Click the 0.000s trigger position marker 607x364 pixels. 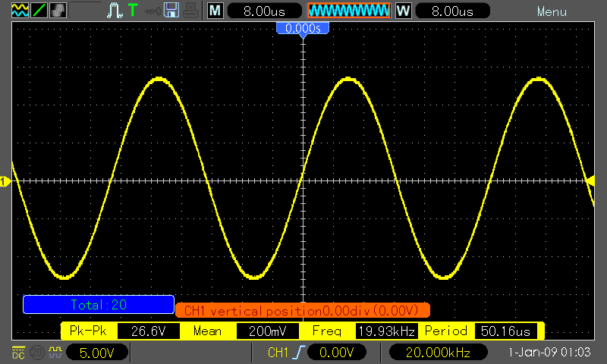pyautogui.click(x=303, y=30)
